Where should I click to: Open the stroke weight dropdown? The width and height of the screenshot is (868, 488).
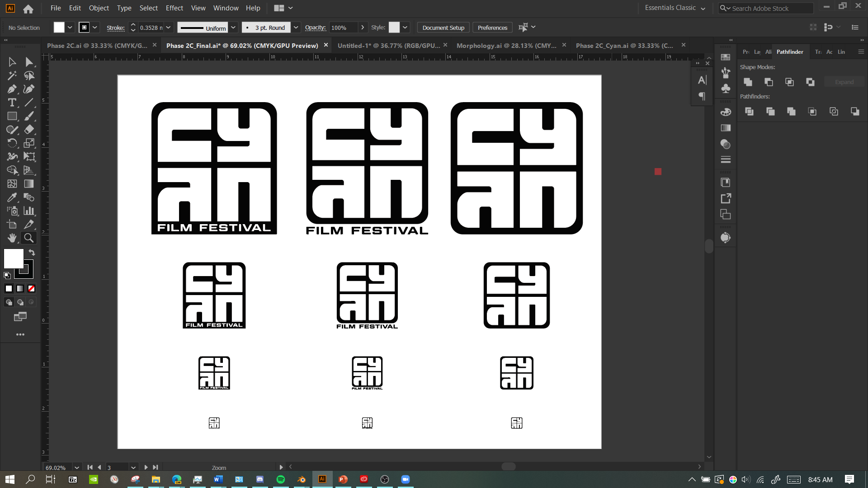[x=168, y=28]
